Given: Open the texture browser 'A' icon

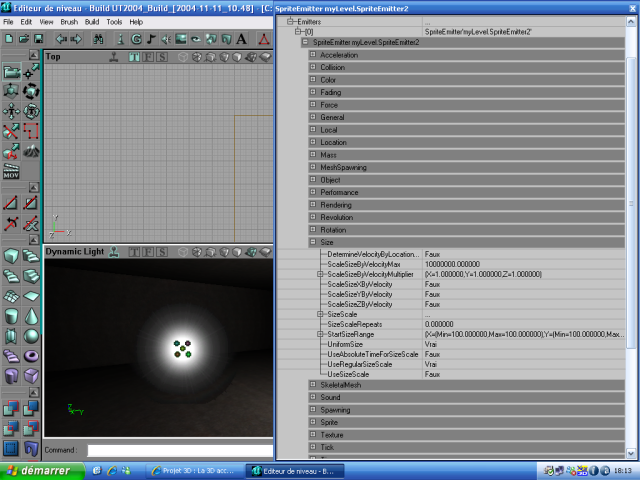Looking at the screenshot, I should tap(241, 39).
